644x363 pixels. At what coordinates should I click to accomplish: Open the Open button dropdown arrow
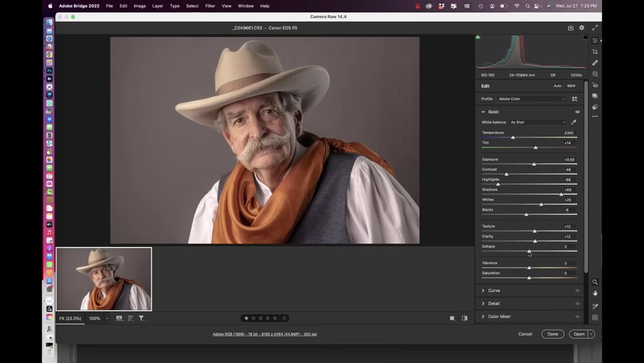(591, 334)
